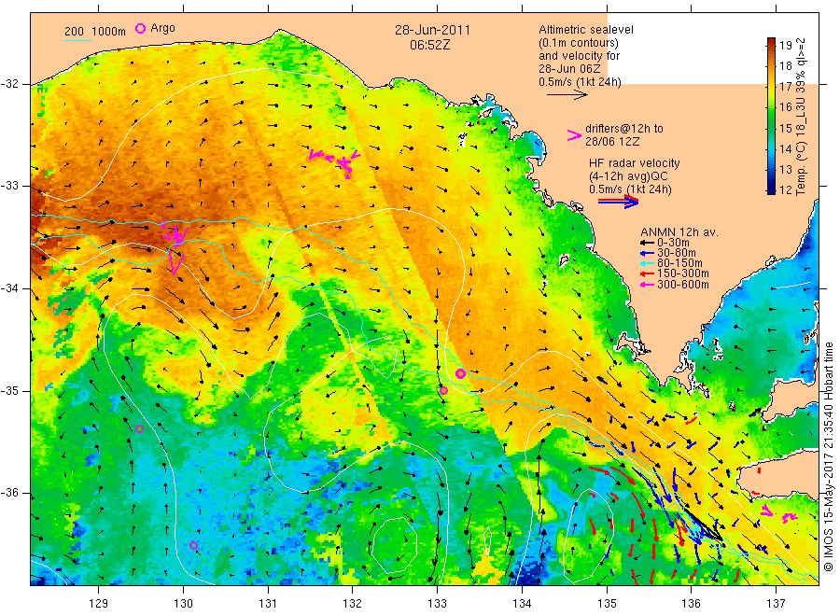Click the '80-150m' depth label
Viewport: 840px width, 616px height.
click(x=679, y=263)
